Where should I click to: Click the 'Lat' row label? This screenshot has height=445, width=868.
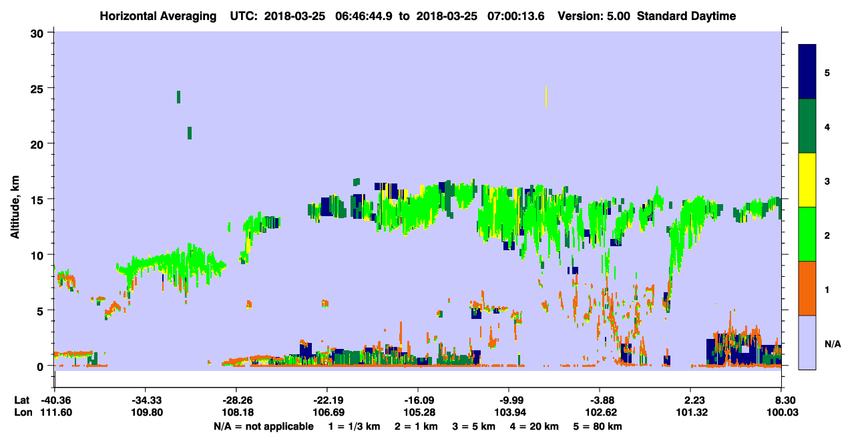click(22, 400)
